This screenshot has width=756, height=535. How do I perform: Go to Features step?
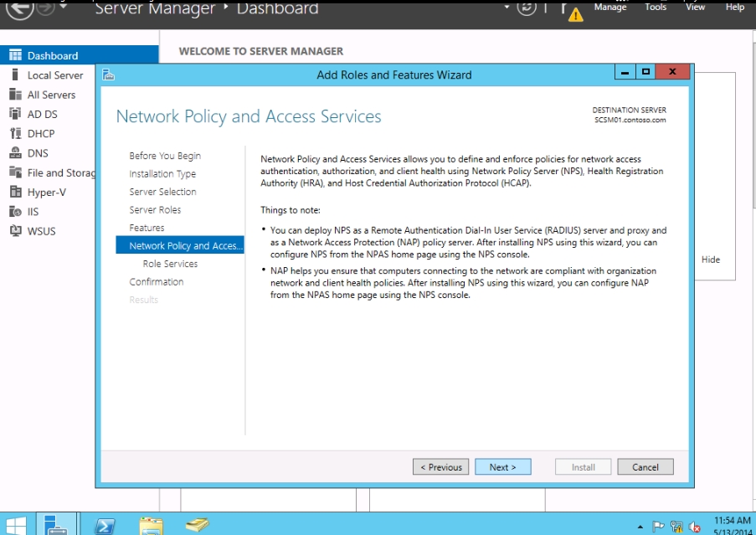(147, 228)
